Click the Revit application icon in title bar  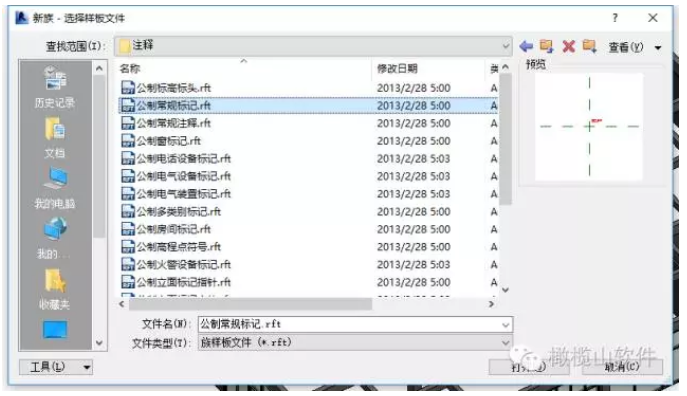(x=22, y=18)
